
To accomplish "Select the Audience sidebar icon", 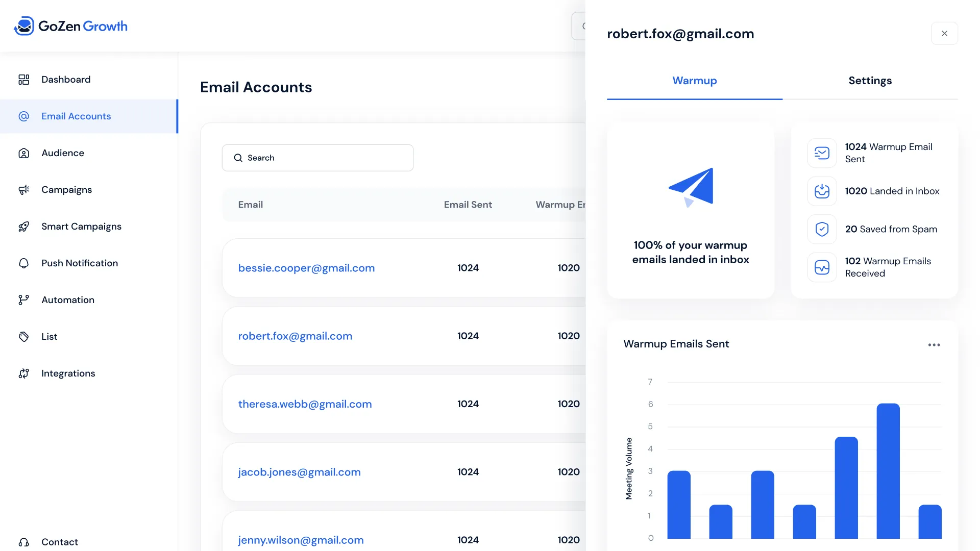I will (x=23, y=153).
